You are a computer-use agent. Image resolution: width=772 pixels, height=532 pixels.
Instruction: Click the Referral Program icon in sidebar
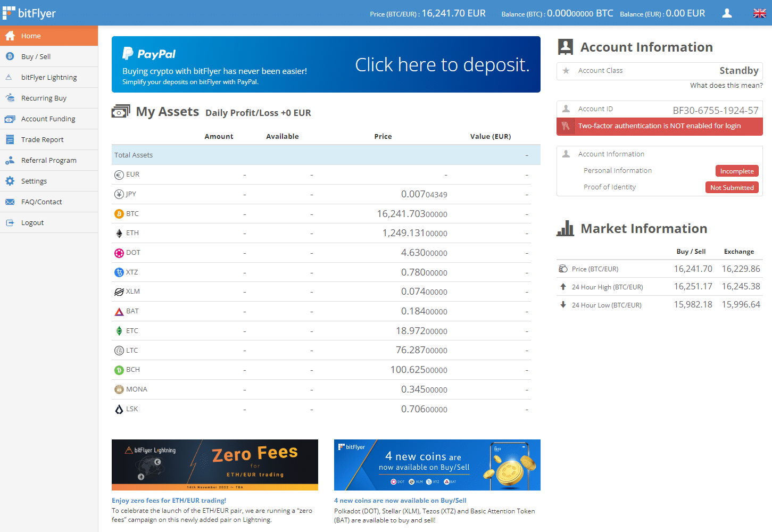[10, 160]
